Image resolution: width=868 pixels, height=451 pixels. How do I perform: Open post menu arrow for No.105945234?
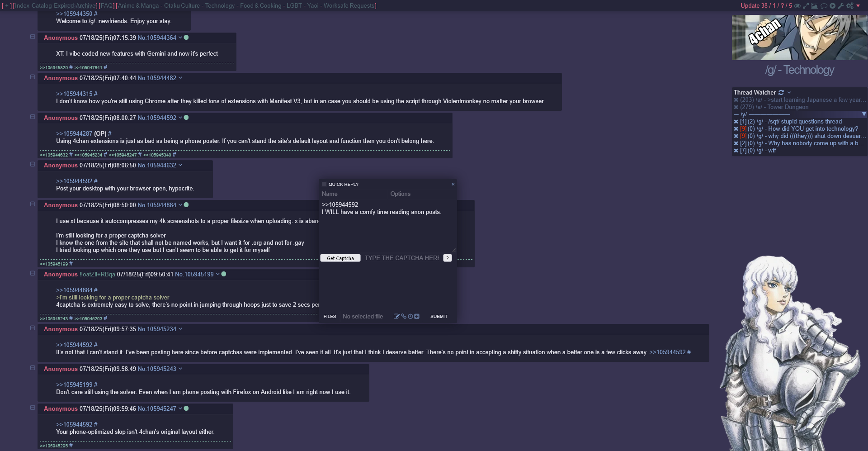[x=180, y=329]
